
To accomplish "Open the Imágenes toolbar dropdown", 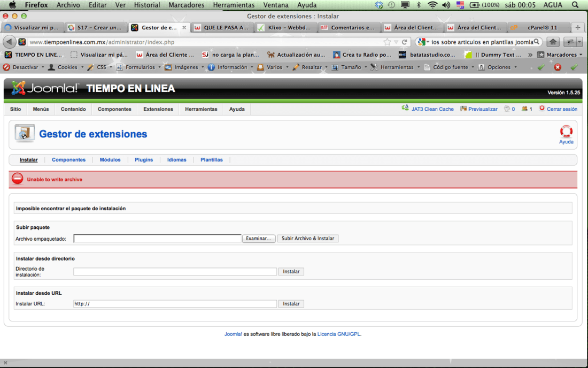I will tap(184, 67).
